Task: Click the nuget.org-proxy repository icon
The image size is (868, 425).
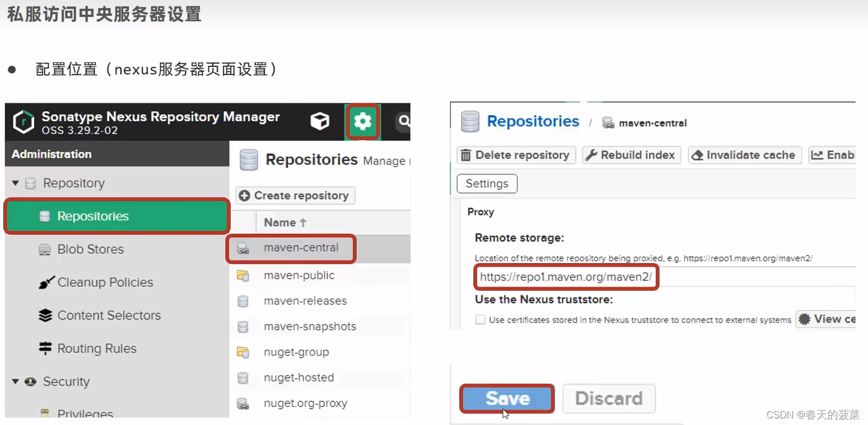Action: tap(243, 404)
